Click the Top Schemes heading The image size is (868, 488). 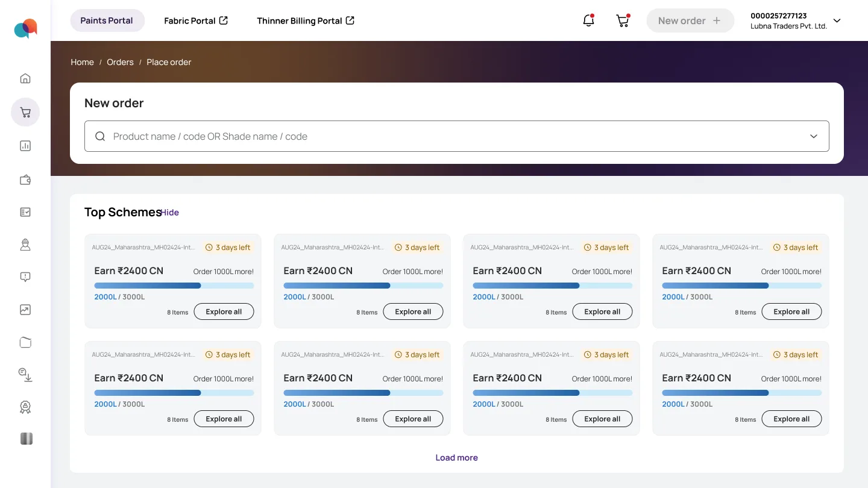pos(123,212)
